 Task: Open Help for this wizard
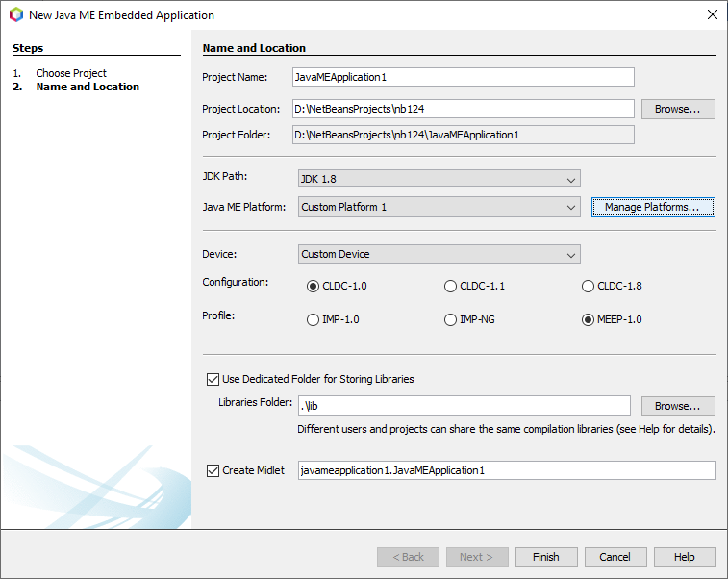(685, 557)
